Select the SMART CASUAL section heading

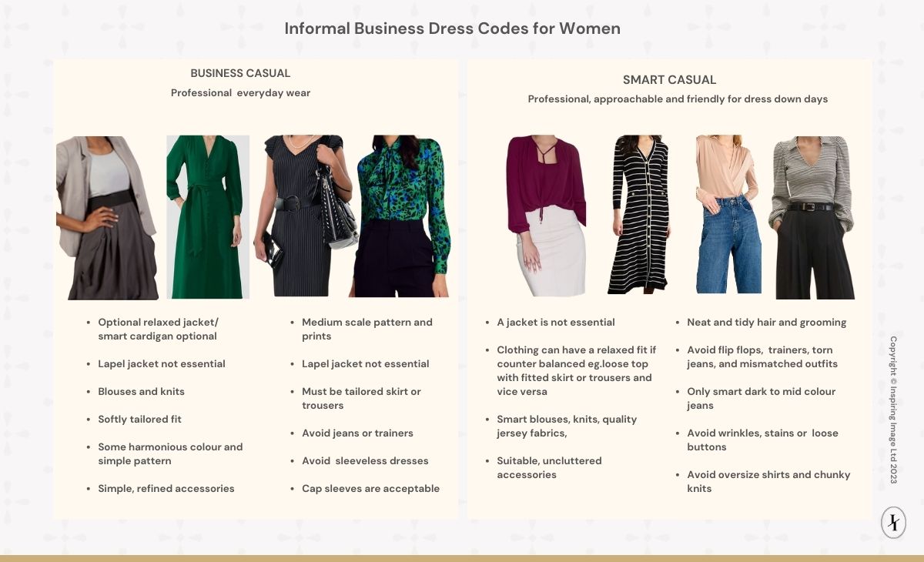pos(669,79)
